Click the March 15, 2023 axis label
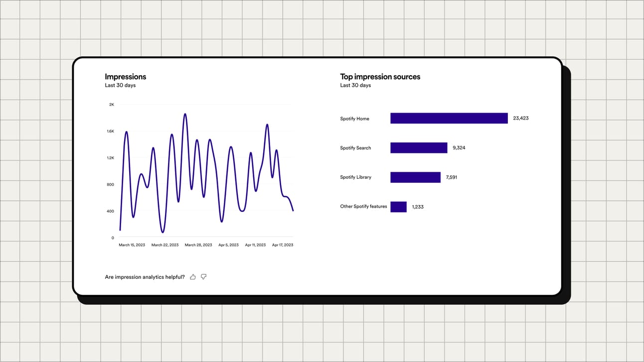This screenshot has width=644, height=362. click(x=132, y=245)
